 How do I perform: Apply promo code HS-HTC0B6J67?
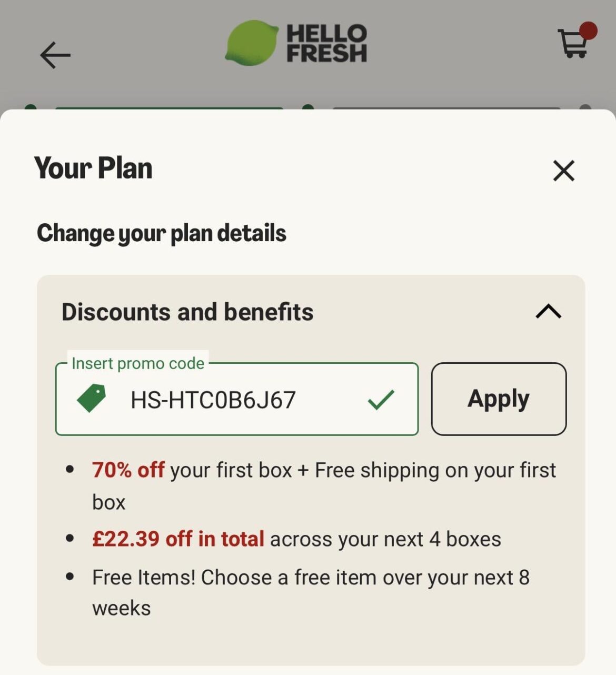[498, 399]
